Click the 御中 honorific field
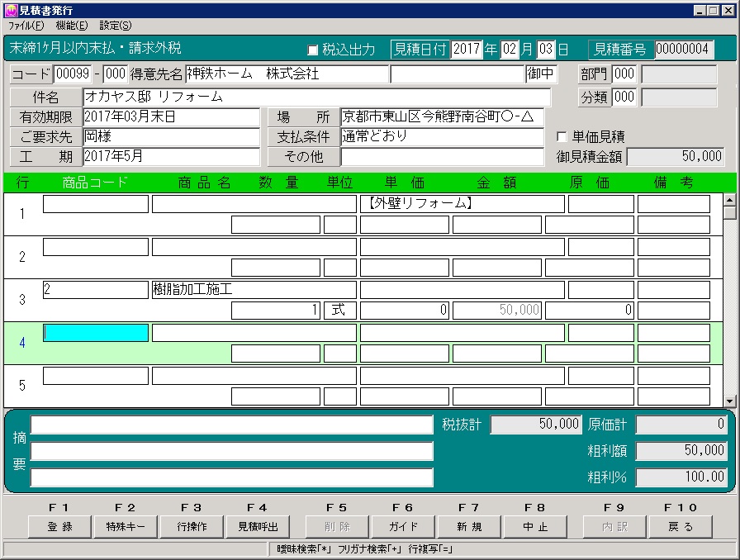 pos(541,74)
